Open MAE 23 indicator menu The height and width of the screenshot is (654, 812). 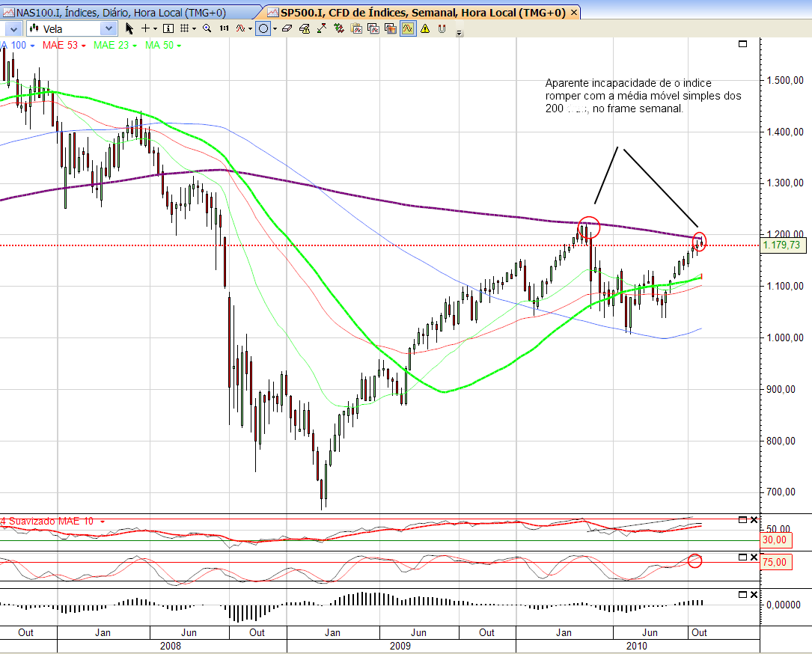coord(135,46)
